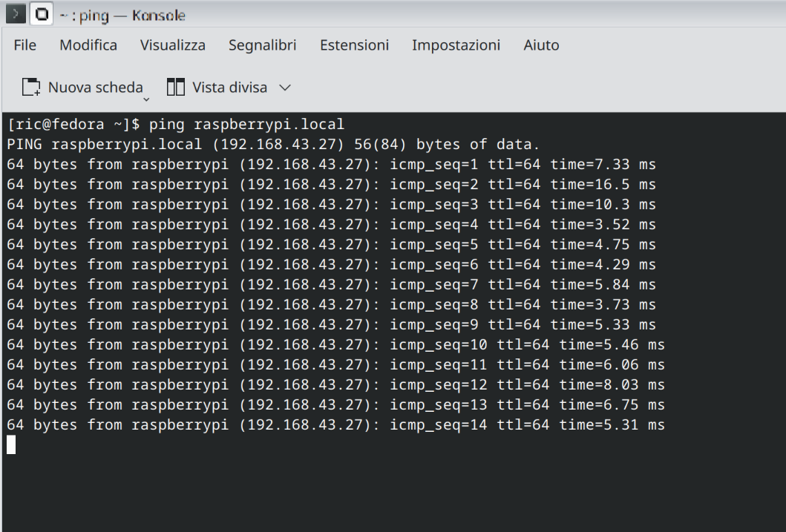Open the File menu
The width and height of the screenshot is (786, 532).
25,45
